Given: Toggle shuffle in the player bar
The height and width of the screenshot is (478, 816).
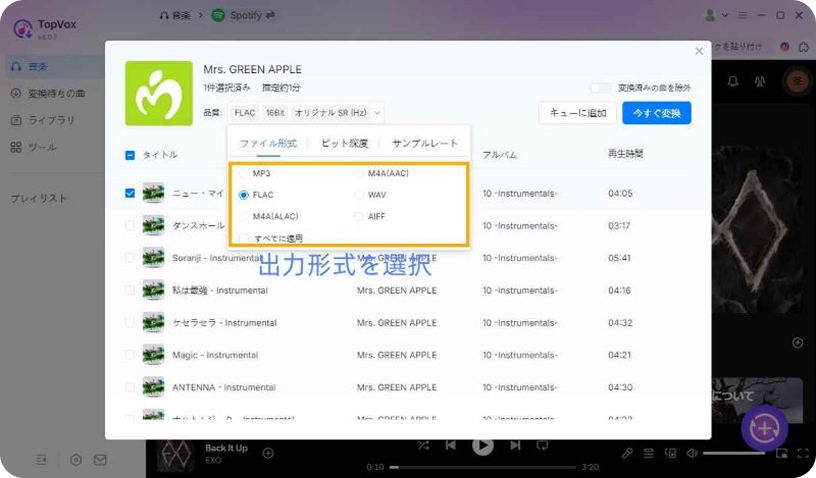Looking at the screenshot, I should pyautogui.click(x=423, y=445).
